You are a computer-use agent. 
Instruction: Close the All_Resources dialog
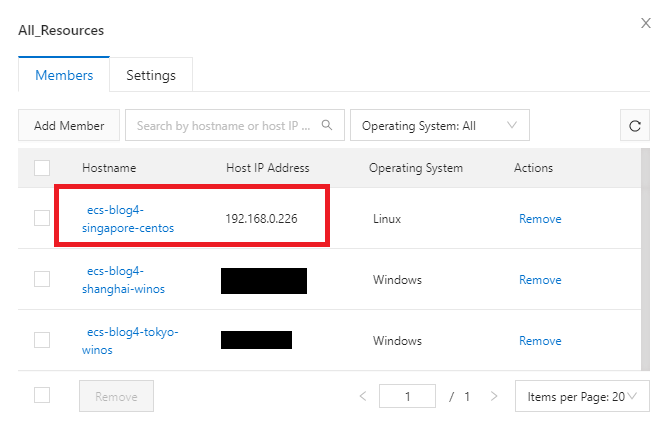click(645, 23)
